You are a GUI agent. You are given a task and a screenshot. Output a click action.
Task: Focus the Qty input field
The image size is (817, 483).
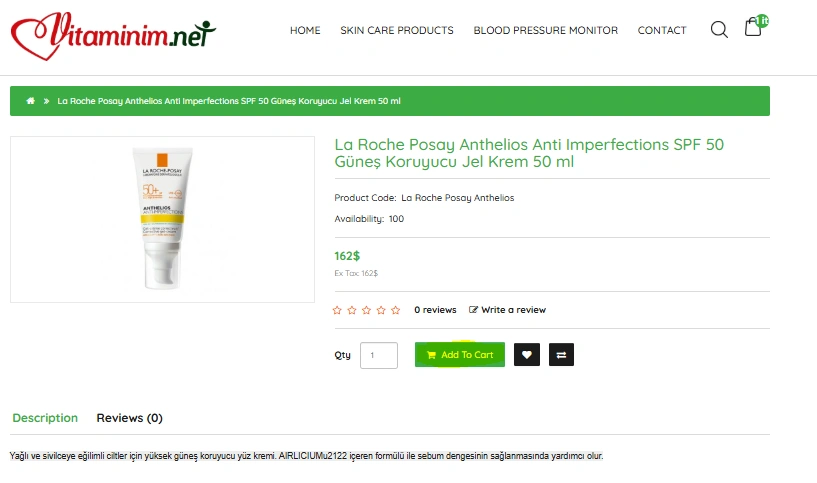click(x=379, y=355)
